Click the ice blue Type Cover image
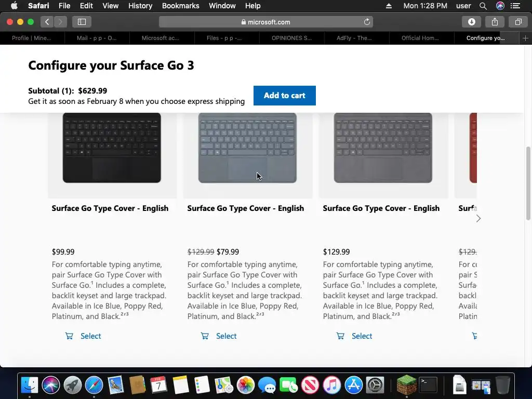 247,148
